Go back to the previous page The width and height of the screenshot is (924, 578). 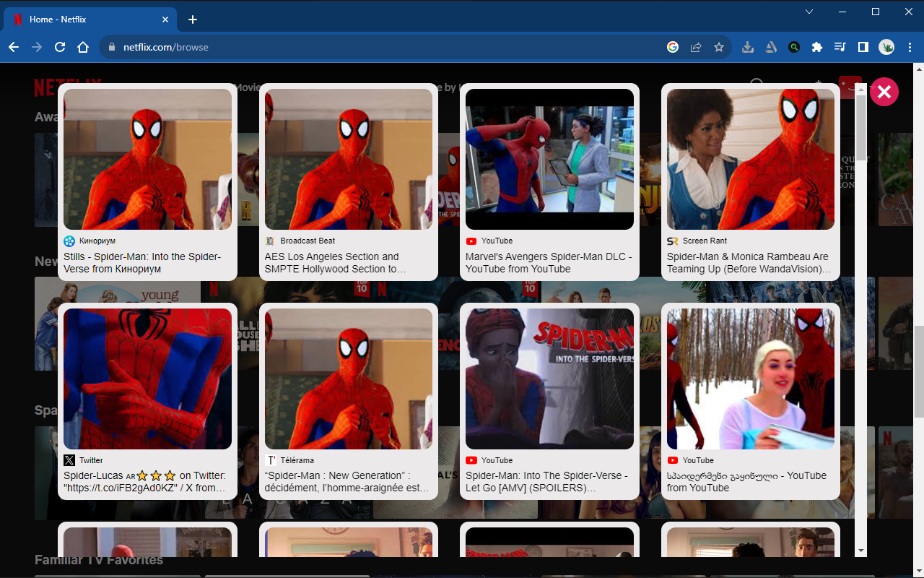click(x=14, y=47)
